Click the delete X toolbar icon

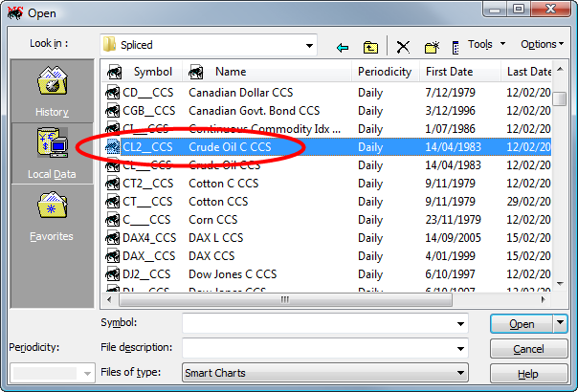pyautogui.click(x=403, y=46)
